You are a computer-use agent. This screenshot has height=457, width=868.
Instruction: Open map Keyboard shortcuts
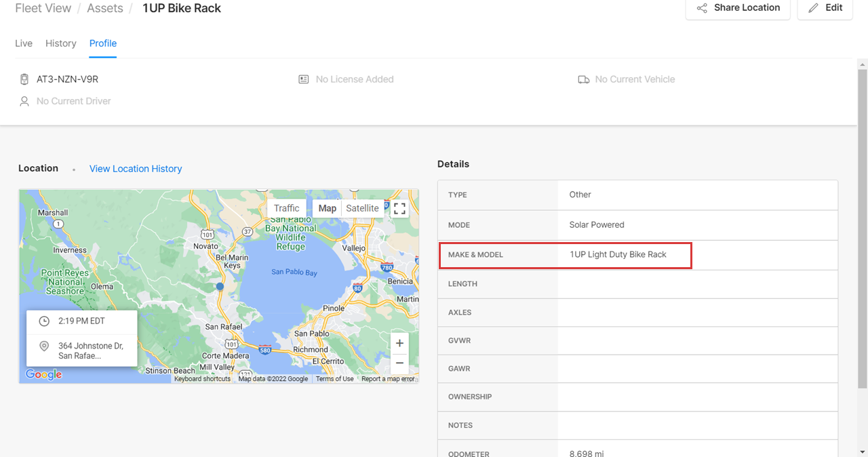(202, 379)
